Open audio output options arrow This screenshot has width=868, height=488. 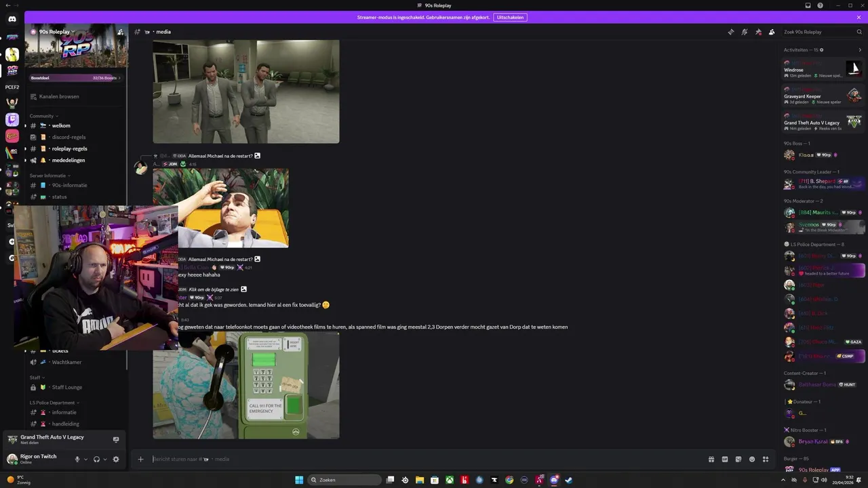[104, 459]
